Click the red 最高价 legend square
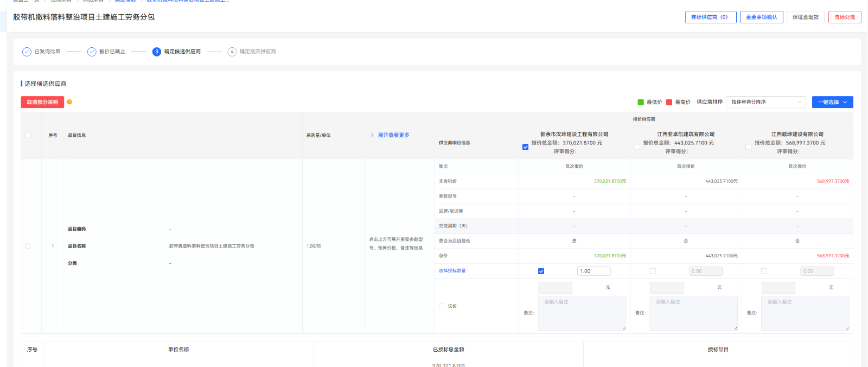The width and height of the screenshot is (868, 367). (x=669, y=102)
